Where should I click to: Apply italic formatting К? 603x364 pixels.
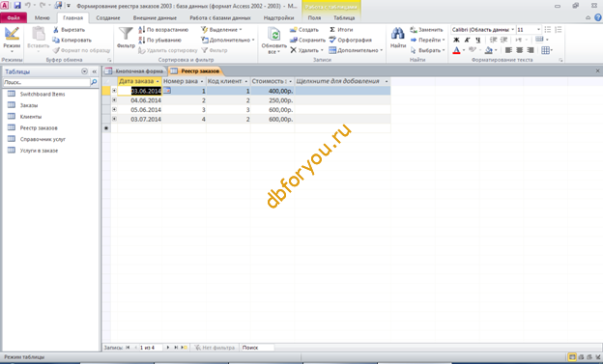[467, 40]
